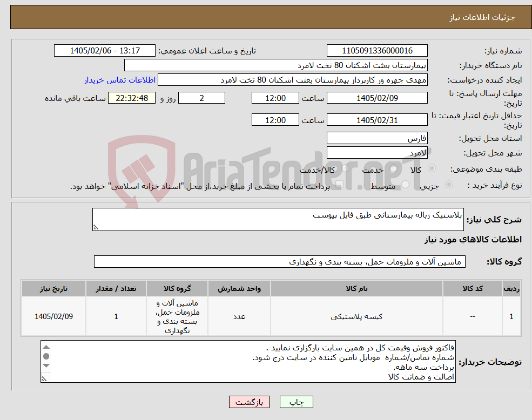
Task: Click price validity time 12:00 field
Action: click(x=275, y=120)
